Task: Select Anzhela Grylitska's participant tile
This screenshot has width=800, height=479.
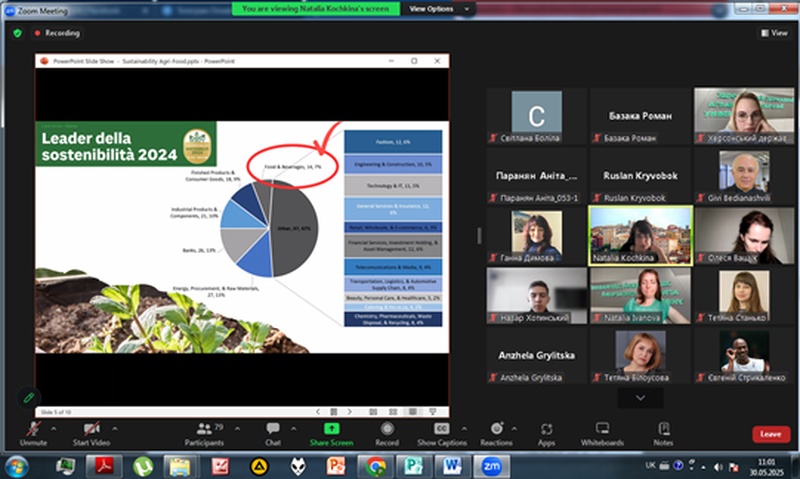Action: tap(537, 356)
